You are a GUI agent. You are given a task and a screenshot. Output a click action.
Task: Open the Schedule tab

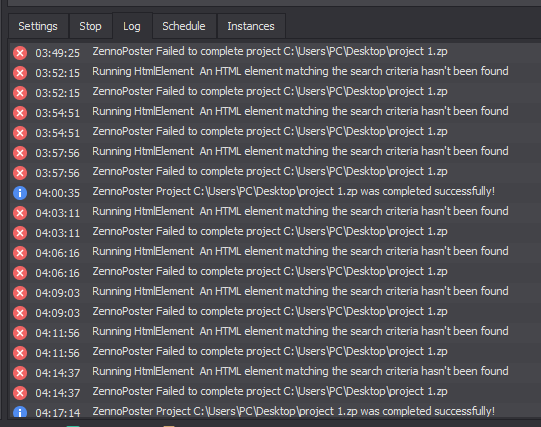point(184,26)
